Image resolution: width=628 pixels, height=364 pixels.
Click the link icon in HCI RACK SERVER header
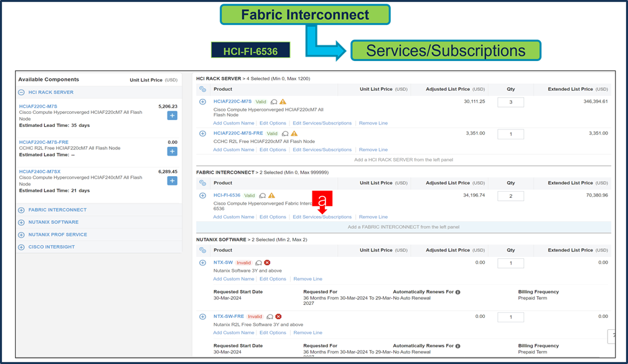tap(203, 90)
